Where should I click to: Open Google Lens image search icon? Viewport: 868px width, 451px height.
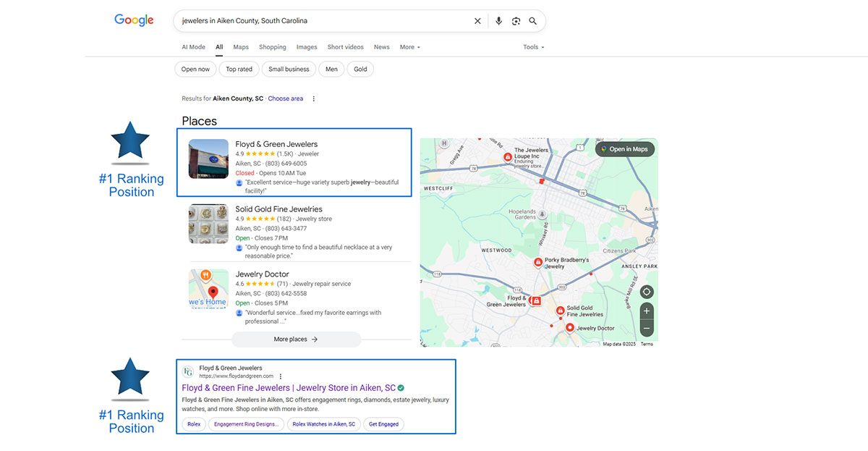click(516, 21)
